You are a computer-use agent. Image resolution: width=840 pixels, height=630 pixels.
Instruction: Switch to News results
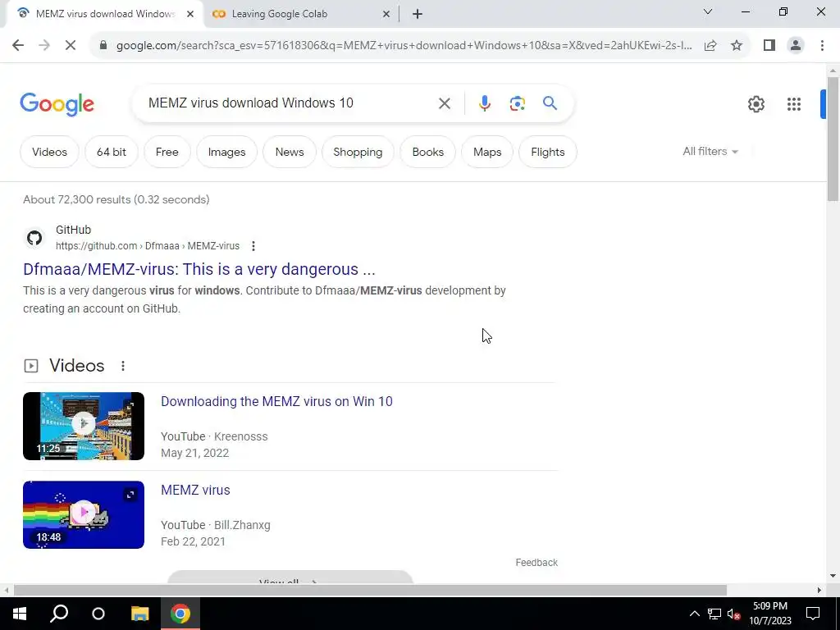click(x=290, y=152)
